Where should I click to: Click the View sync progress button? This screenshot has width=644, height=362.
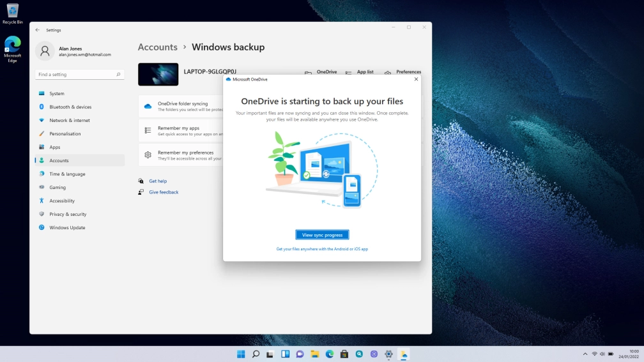click(x=322, y=235)
